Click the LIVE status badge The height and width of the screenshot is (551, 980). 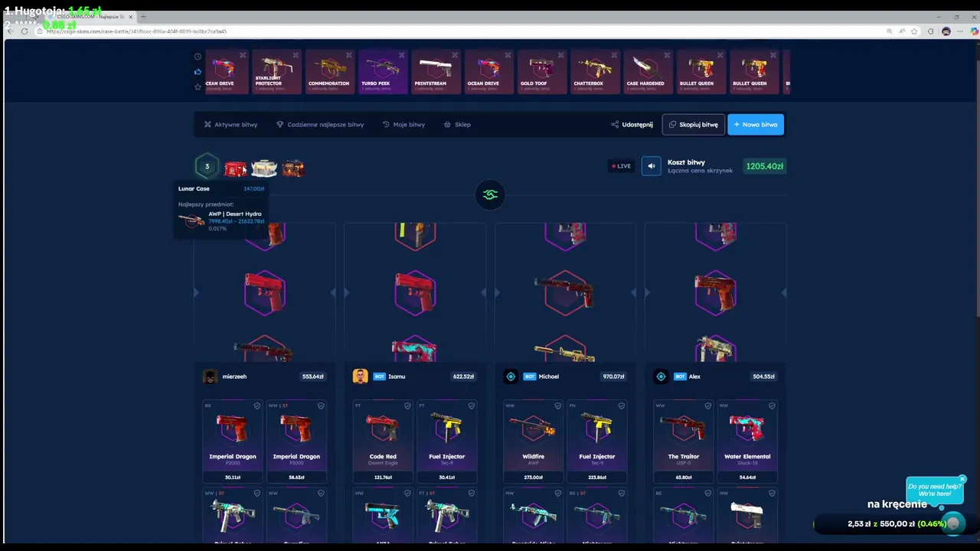[621, 166]
